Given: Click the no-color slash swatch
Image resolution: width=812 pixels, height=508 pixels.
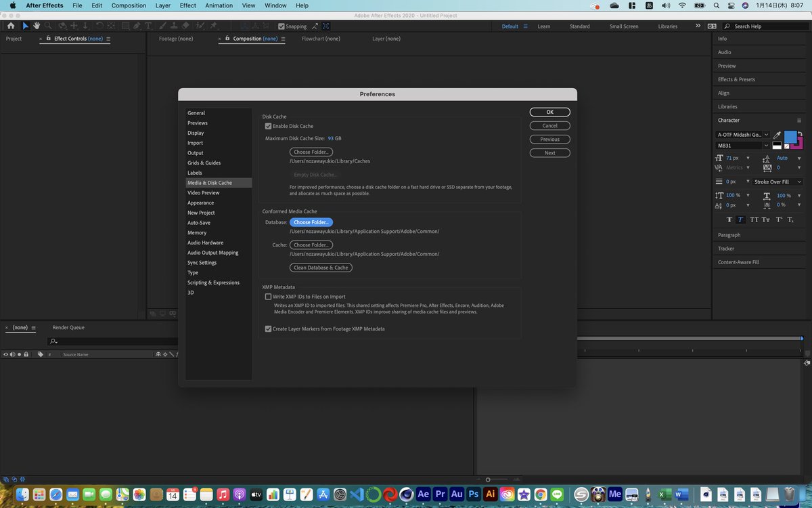Looking at the screenshot, I should pyautogui.click(x=788, y=146).
